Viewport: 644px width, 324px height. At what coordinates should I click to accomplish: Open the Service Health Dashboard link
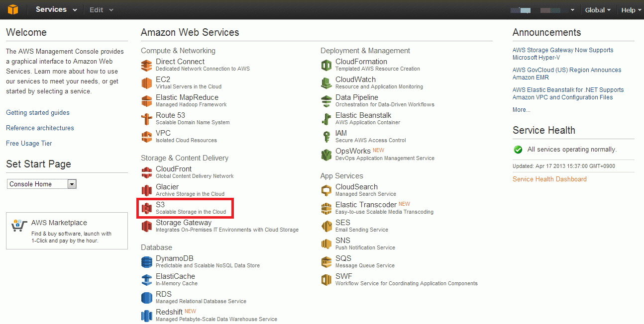[x=549, y=179]
